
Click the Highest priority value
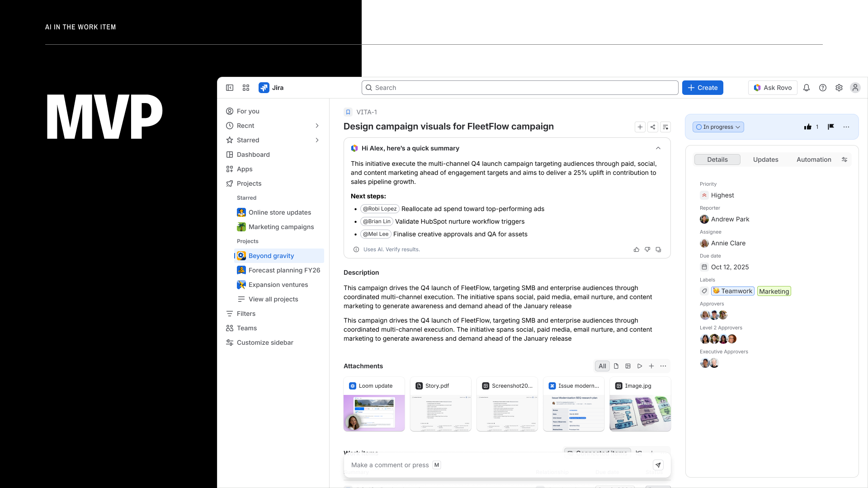(722, 195)
